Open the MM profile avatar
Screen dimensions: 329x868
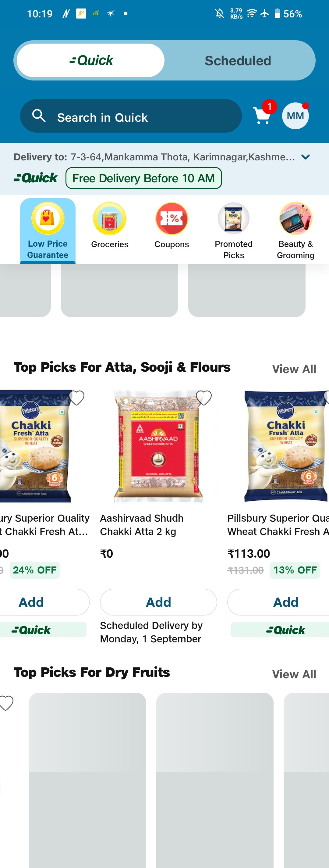coord(295,116)
